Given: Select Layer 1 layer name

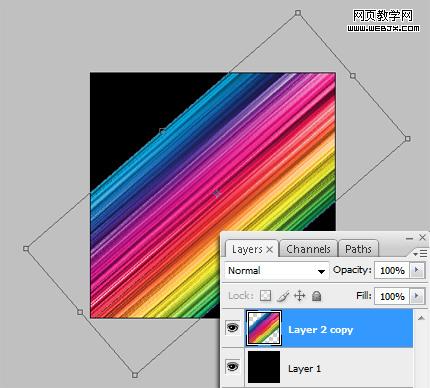Looking at the screenshot, I should (x=304, y=369).
